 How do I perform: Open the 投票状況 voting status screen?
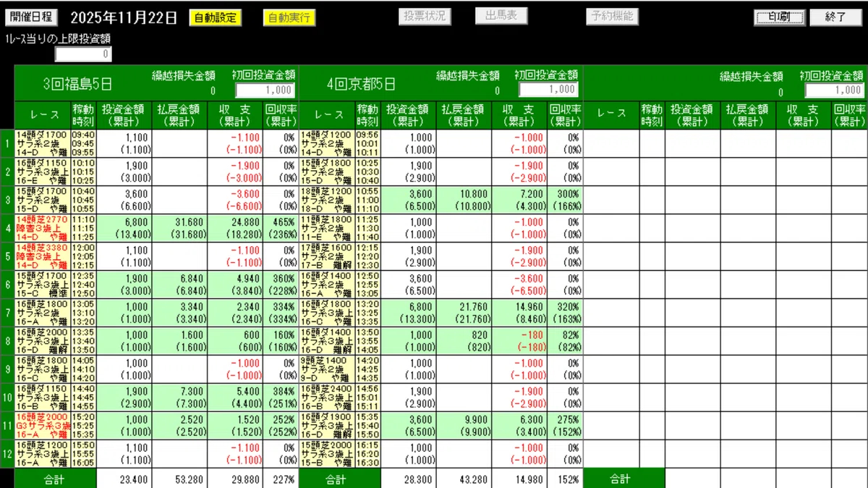click(x=424, y=15)
